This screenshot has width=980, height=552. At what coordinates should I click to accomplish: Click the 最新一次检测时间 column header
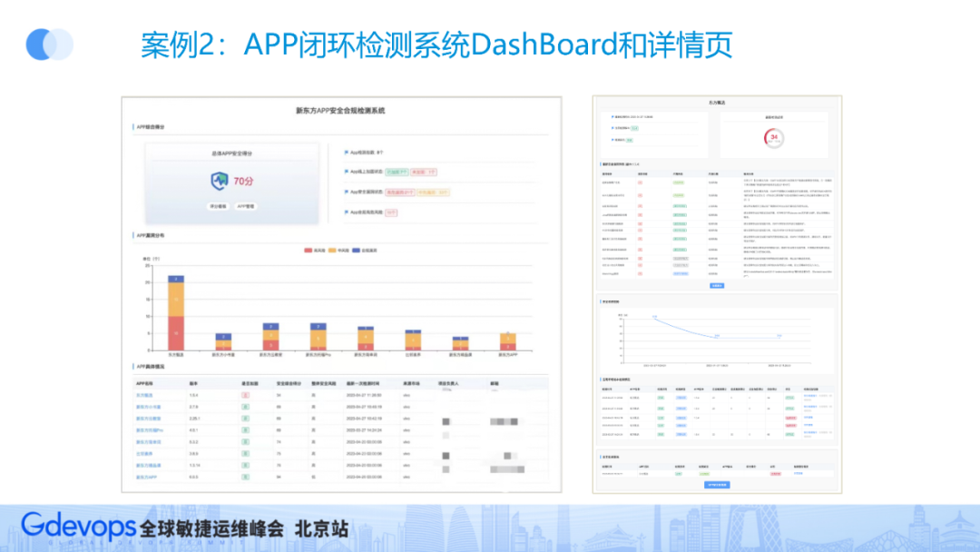click(362, 383)
